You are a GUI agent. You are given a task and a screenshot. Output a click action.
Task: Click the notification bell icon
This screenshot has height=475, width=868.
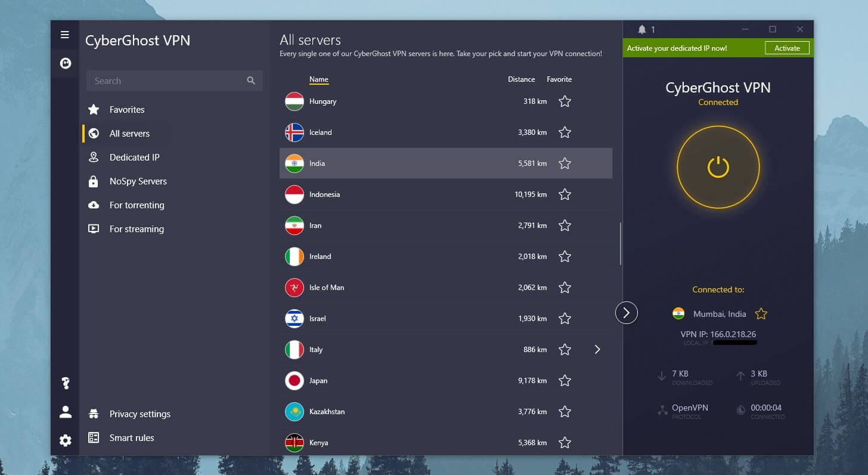[x=641, y=29]
